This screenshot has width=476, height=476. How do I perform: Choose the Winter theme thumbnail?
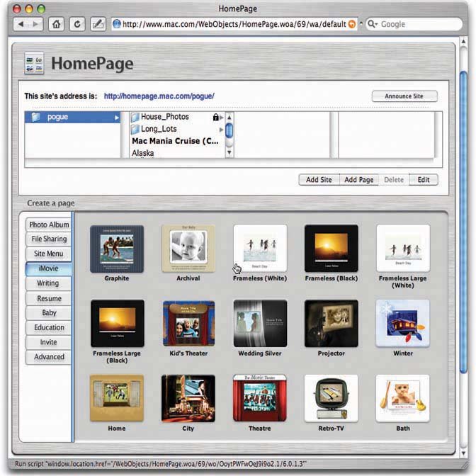tap(403, 323)
